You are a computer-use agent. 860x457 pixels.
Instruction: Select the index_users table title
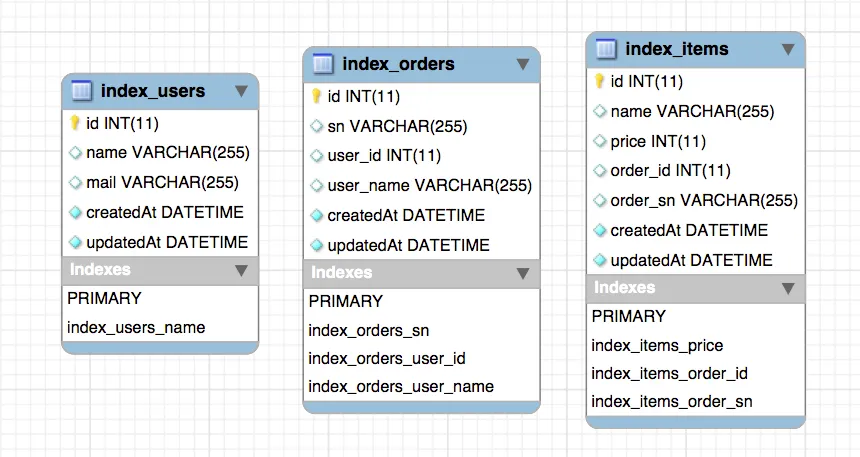click(153, 91)
